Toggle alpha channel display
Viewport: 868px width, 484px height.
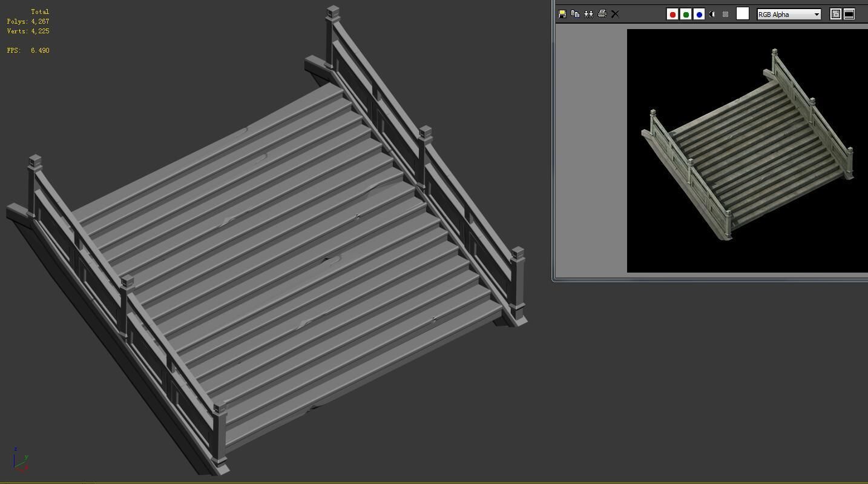(x=712, y=14)
